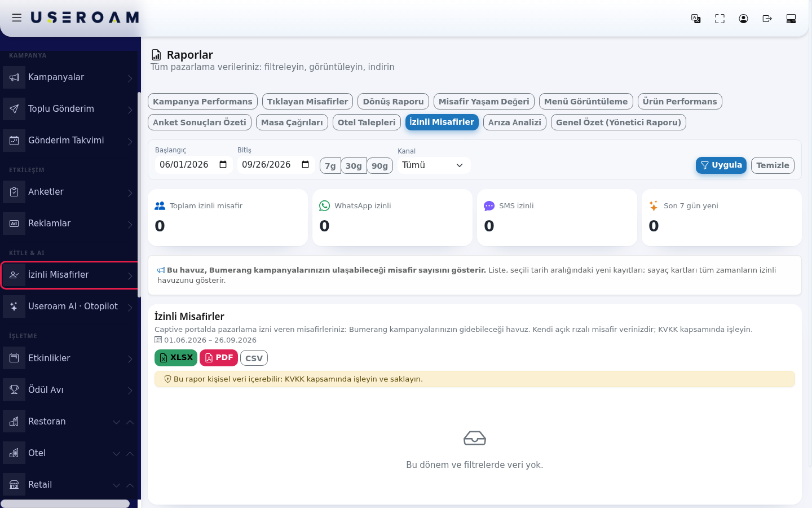Image resolution: width=812 pixels, height=508 pixels.
Task: Click the Otel building chart icon
Action: click(14, 453)
